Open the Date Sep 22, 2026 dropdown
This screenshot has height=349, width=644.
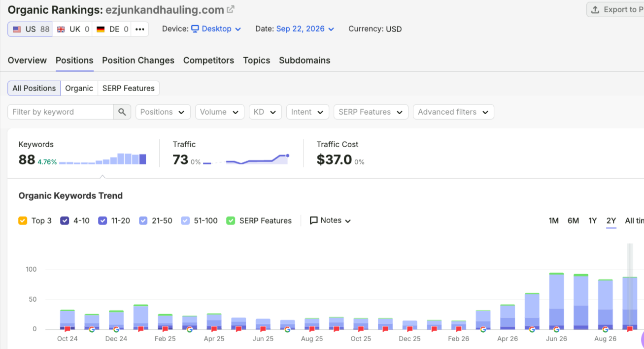coord(305,29)
